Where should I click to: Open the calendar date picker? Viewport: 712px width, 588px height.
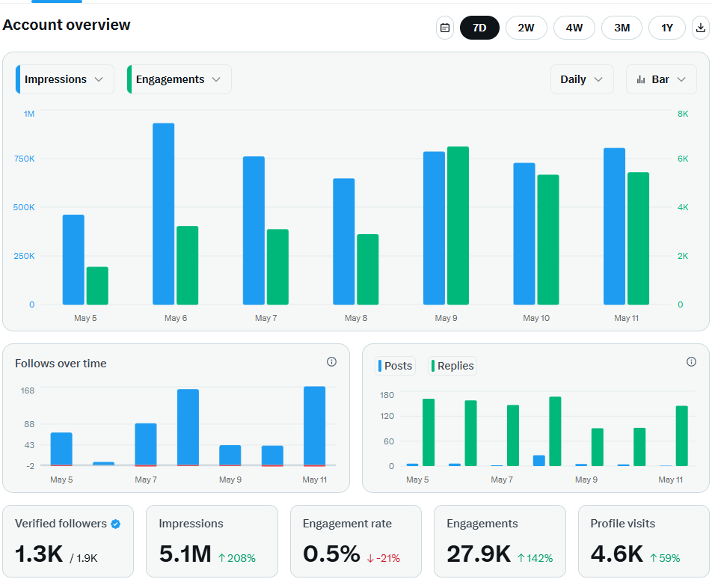445,28
